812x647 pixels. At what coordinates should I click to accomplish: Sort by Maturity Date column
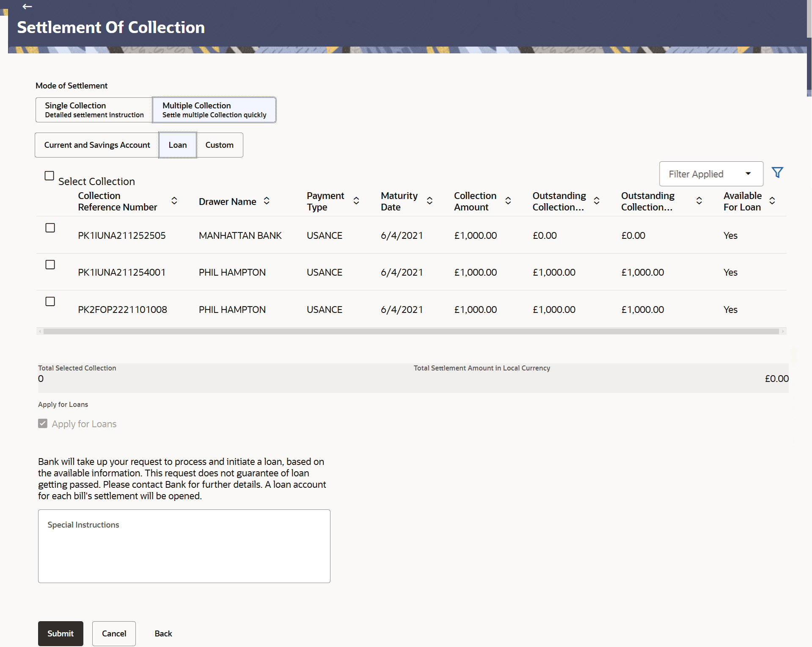pos(429,201)
